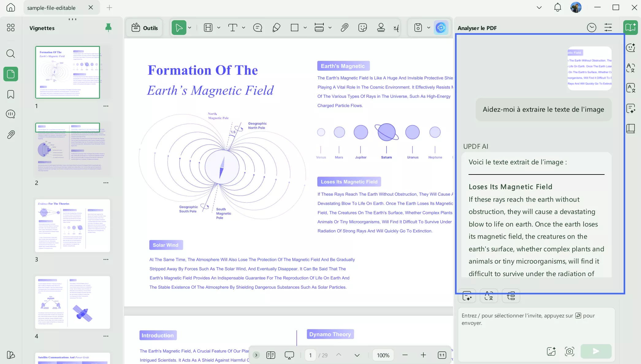This screenshot has height=364, width=641.
Task: Toggle two-page reading view
Action: pyautogui.click(x=271, y=355)
